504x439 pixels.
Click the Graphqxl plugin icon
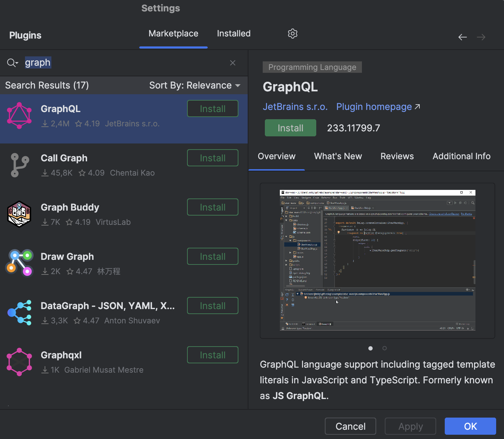click(19, 362)
